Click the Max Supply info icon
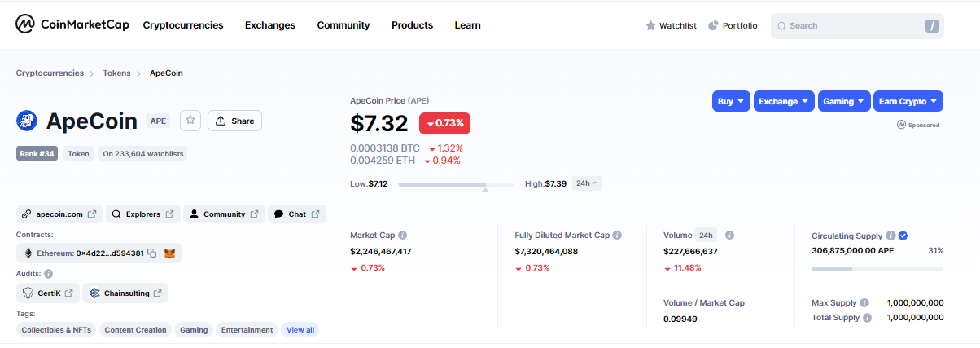Viewport: 980px width, 348px height. [x=864, y=303]
